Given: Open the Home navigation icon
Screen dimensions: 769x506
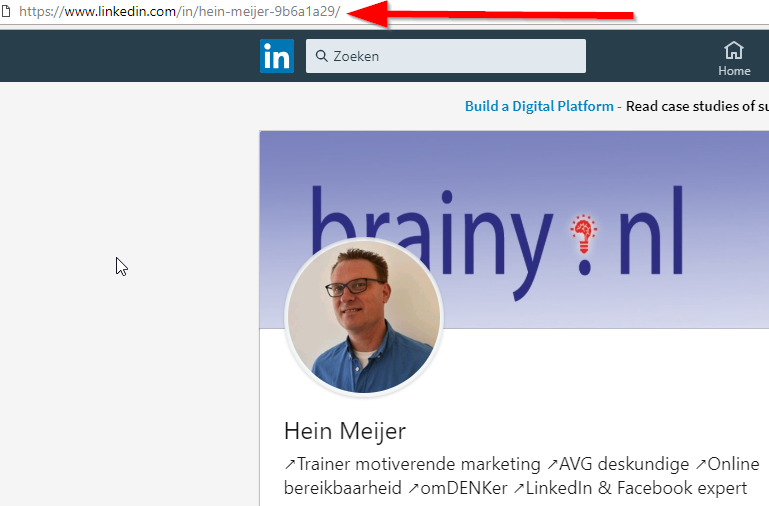Looking at the screenshot, I should point(734,59).
